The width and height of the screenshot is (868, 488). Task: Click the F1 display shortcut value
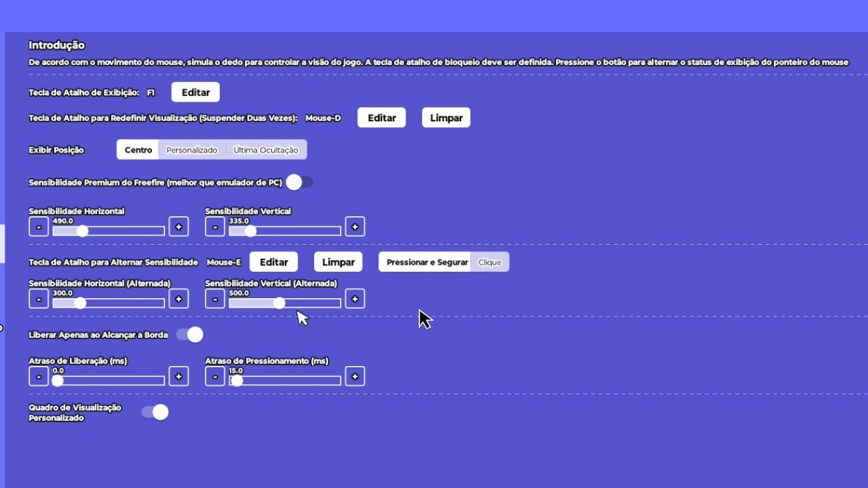point(151,92)
